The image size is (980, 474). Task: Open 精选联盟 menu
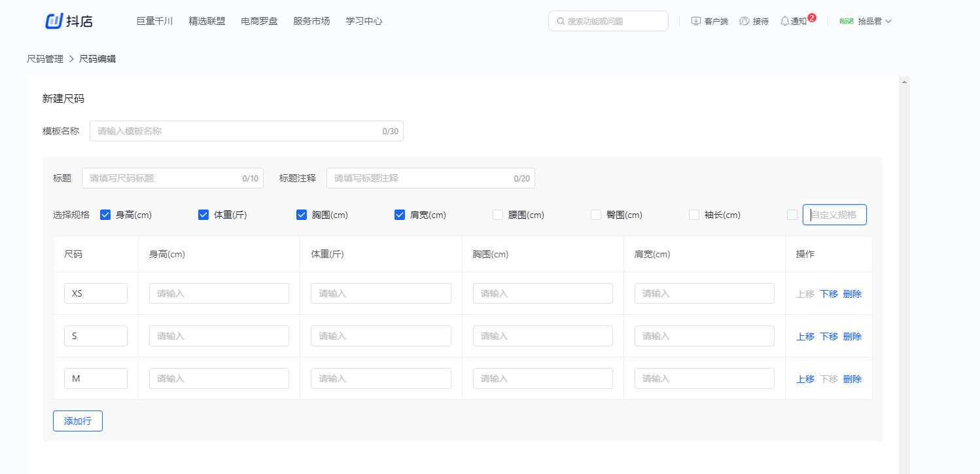coord(207,21)
